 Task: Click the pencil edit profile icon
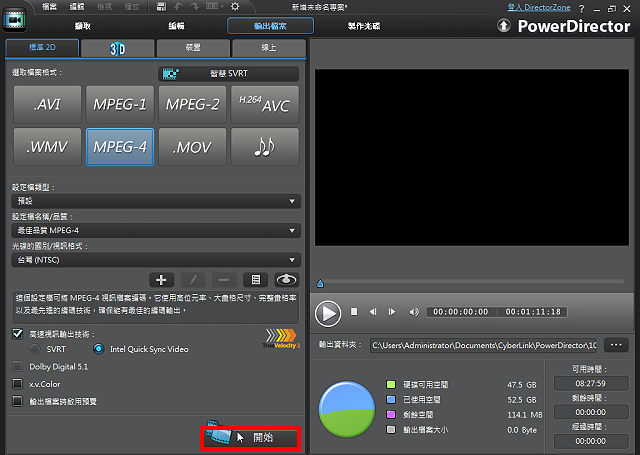coord(193,280)
